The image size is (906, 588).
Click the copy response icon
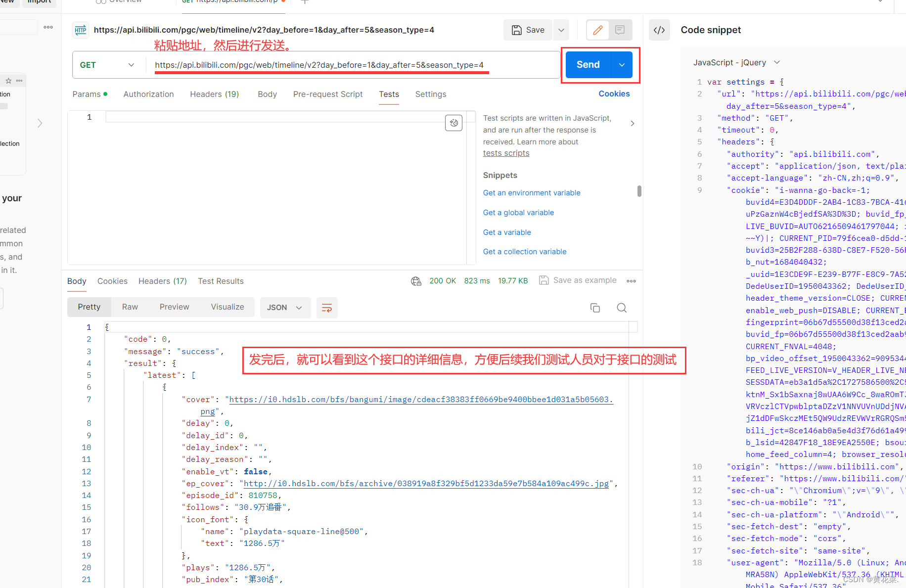tap(595, 308)
